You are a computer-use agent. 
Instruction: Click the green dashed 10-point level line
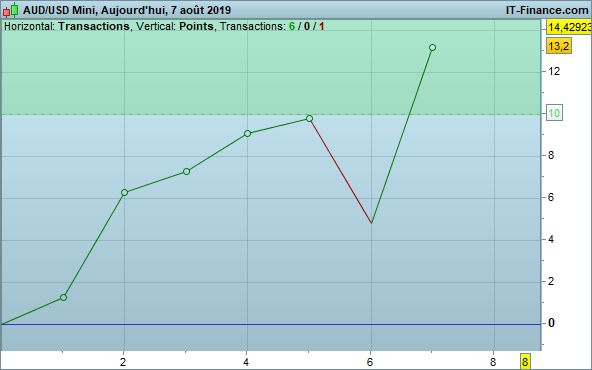271,114
